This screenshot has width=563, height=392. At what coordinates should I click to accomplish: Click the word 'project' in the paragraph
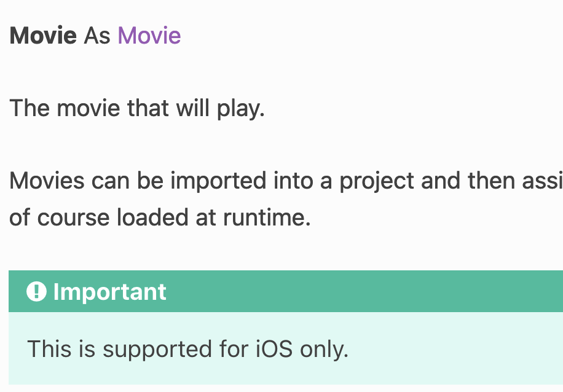(x=377, y=181)
